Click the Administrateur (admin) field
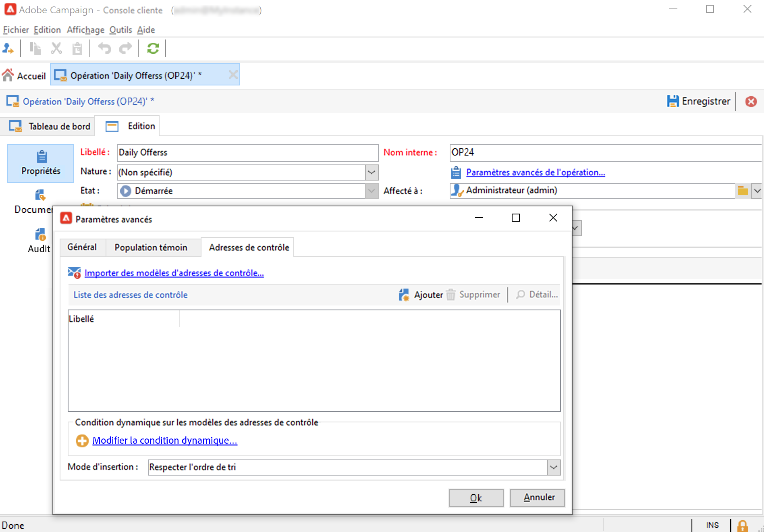The image size is (764, 532). pyautogui.click(x=592, y=191)
